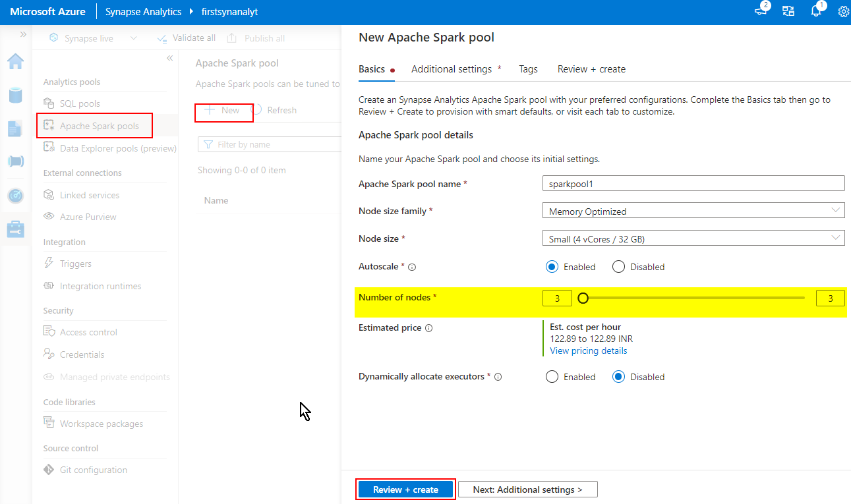Go to the Tags tab
This screenshot has height=504, width=851.
(528, 69)
